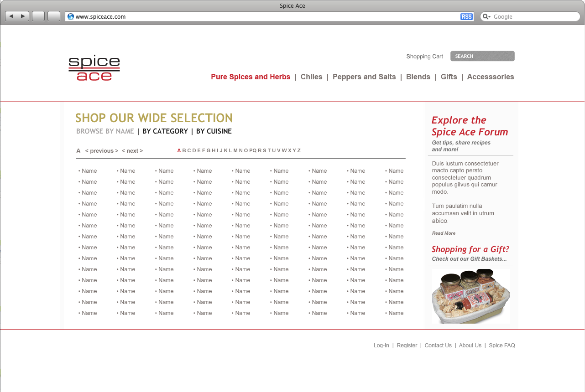This screenshot has height=392, width=585.
Task: Switch to By Cuisine browsing
Action: point(214,131)
